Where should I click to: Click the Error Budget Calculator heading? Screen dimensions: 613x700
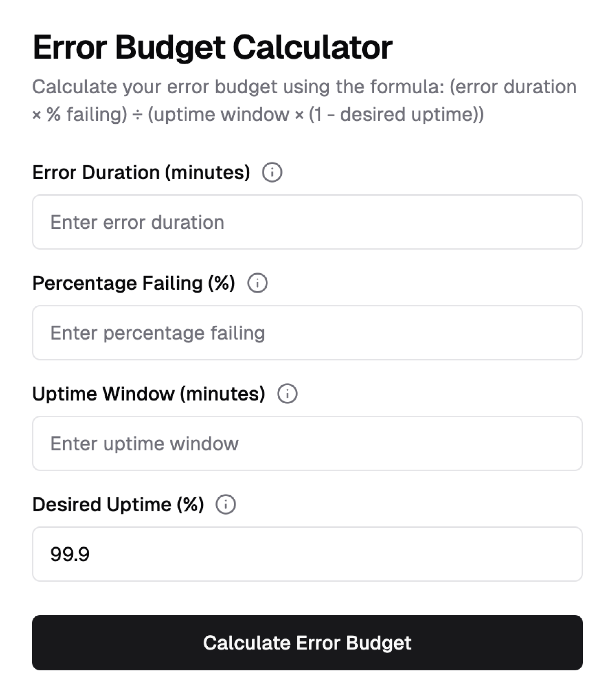(212, 47)
